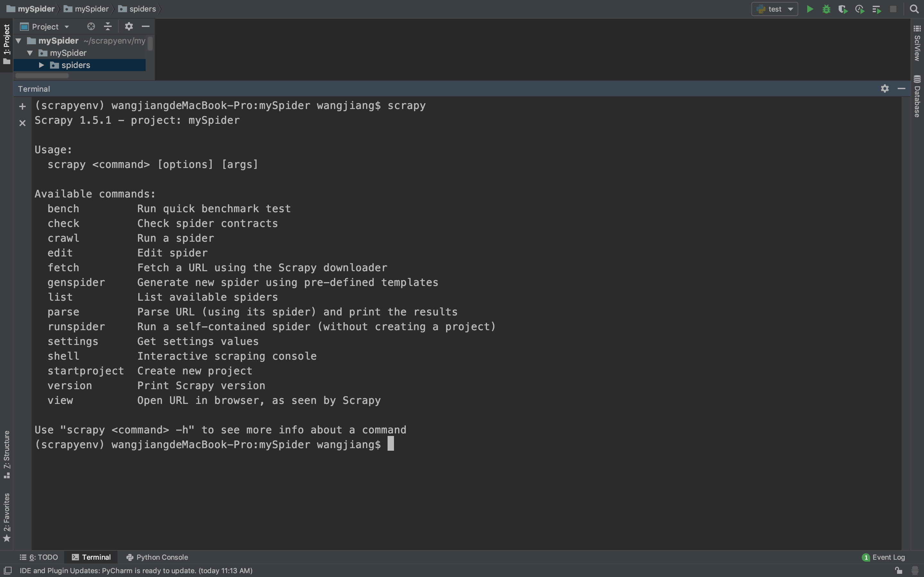Switch to the Python Console tab
This screenshot has height=577, width=924.
coord(157,557)
